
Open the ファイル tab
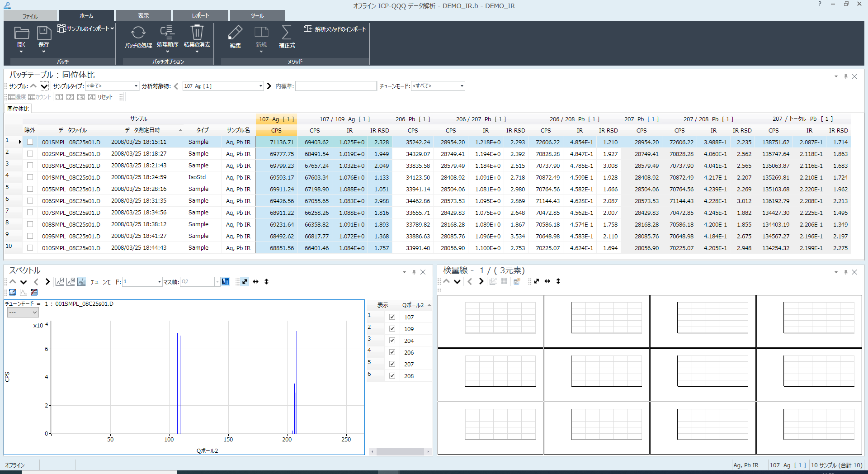30,16
